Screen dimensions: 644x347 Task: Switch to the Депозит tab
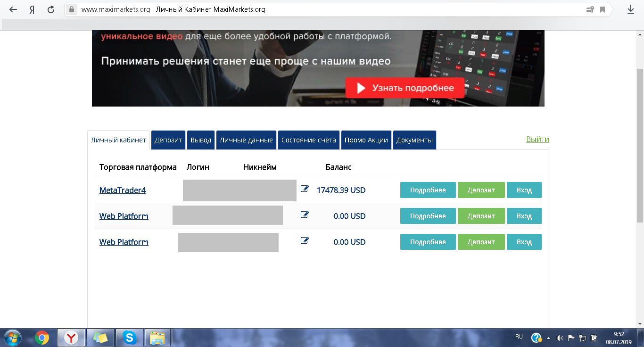point(168,140)
